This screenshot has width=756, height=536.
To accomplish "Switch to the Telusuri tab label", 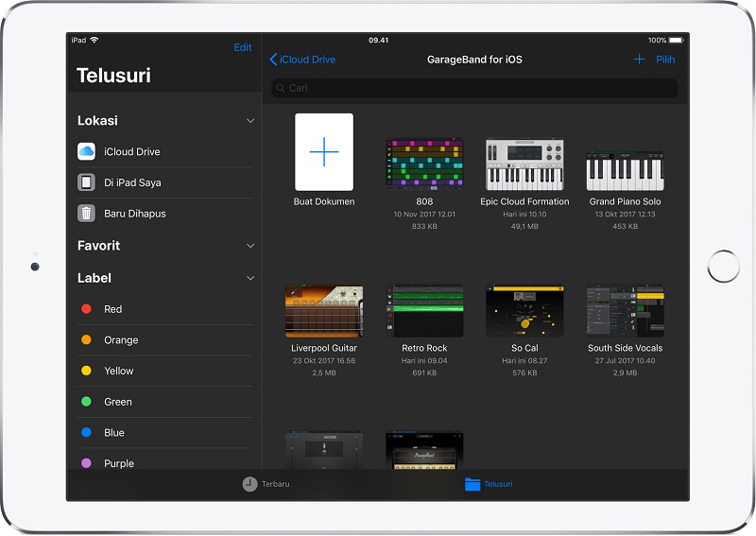I will (498, 484).
